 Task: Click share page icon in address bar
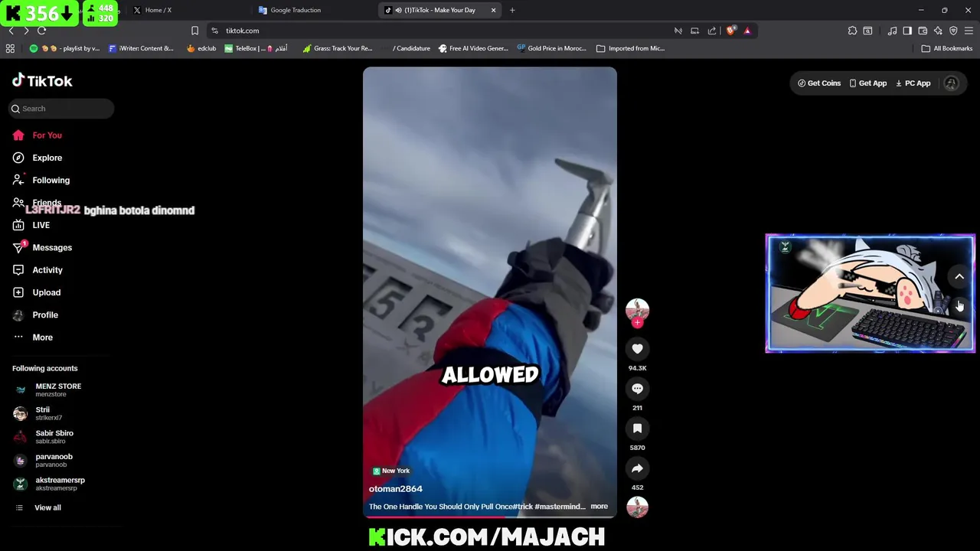click(x=712, y=31)
